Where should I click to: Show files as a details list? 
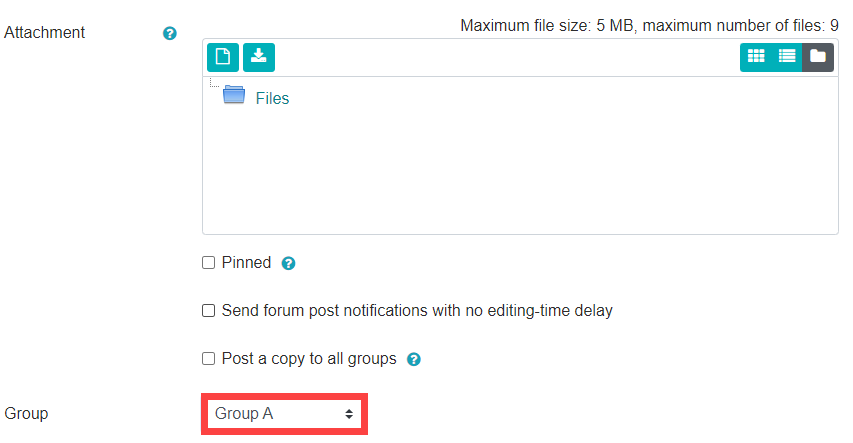(x=787, y=57)
